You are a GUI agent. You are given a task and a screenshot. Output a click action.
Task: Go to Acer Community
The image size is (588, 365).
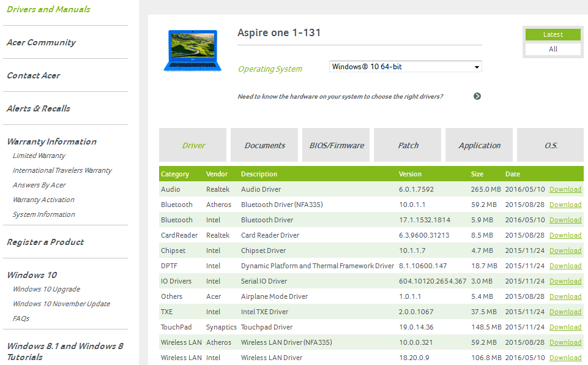tap(41, 42)
